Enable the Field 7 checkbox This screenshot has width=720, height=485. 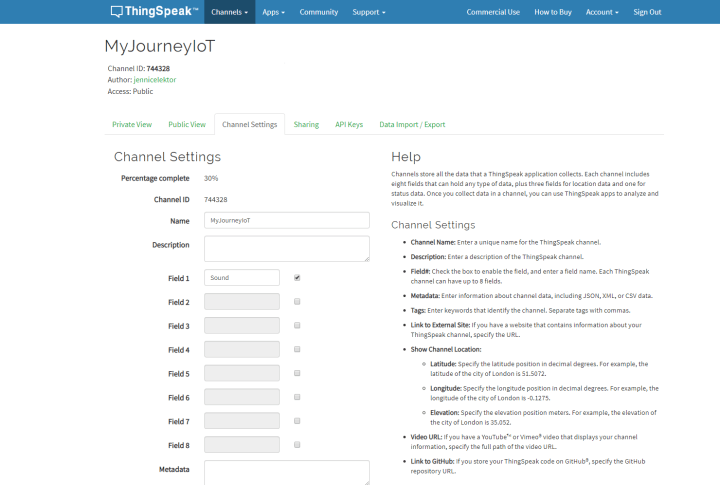tap(297, 421)
